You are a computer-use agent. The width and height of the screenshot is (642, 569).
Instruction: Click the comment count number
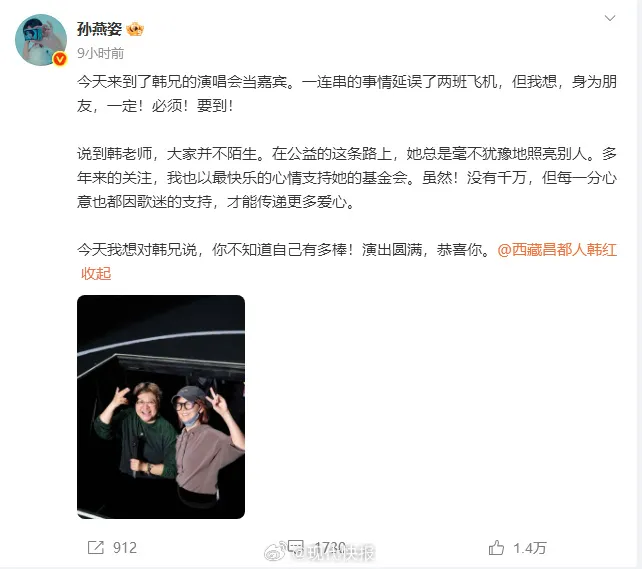click(330, 547)
